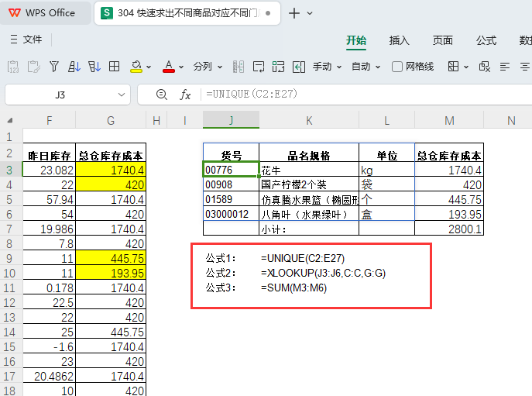Click the clear-format icon with X

click(485, 67)
